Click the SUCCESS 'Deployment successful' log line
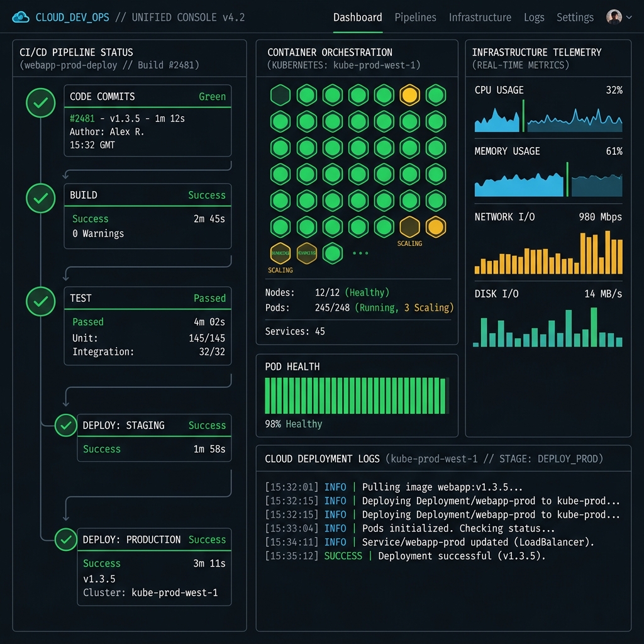Viewport: 644px width, 644px height. [x=406, y=556]
